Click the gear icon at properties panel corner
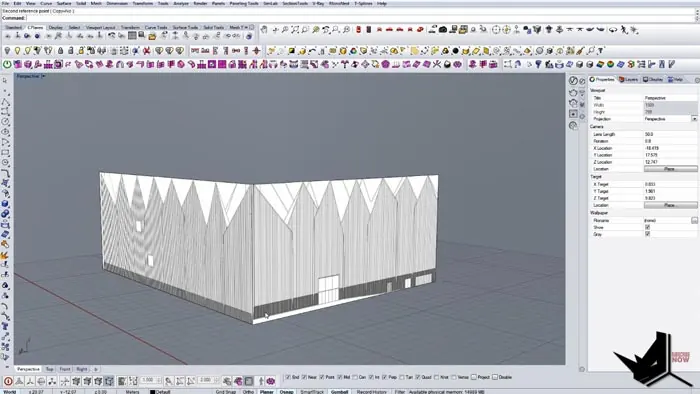 [697, 80]
